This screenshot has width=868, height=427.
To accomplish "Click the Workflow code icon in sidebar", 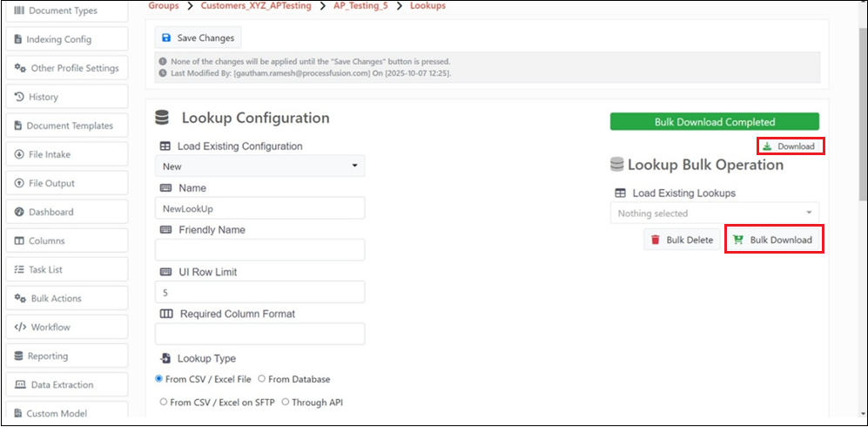I will (x=19, y=327).
